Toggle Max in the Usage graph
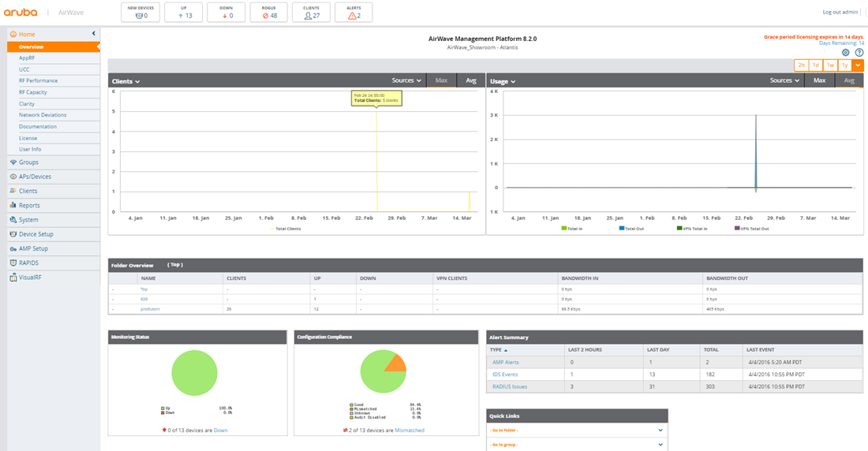 pos(819,80)
